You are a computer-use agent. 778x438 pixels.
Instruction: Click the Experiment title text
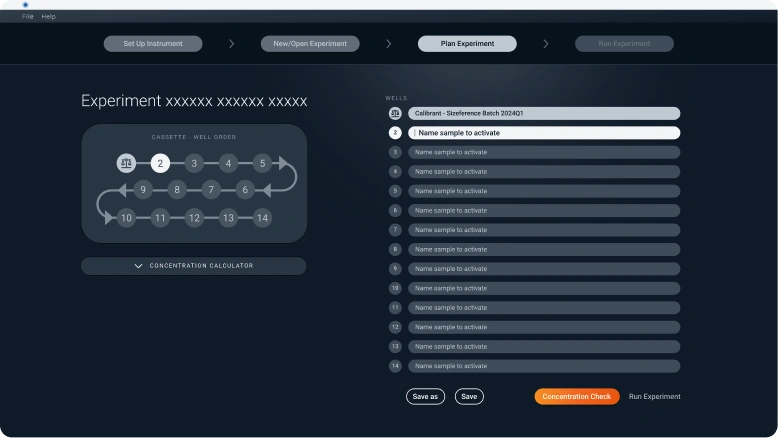click(194, 101)
